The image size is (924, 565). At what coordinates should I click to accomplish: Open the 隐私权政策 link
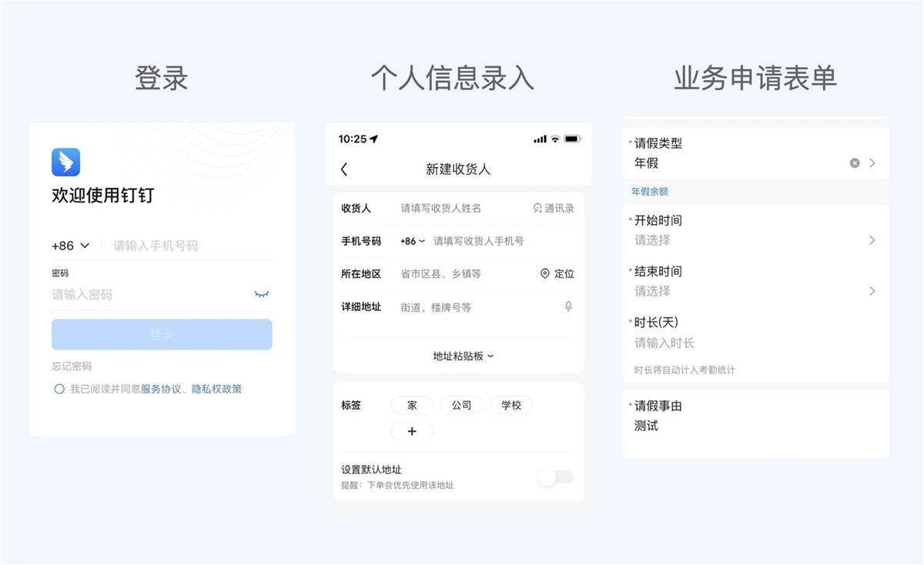click(x=217, y=389)
